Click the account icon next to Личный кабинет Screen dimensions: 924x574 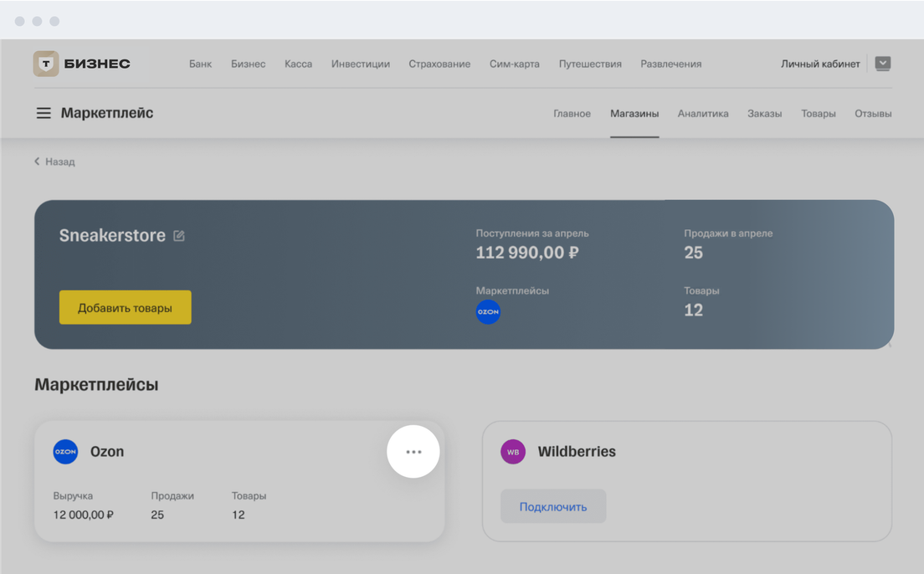tap(883, 64)
